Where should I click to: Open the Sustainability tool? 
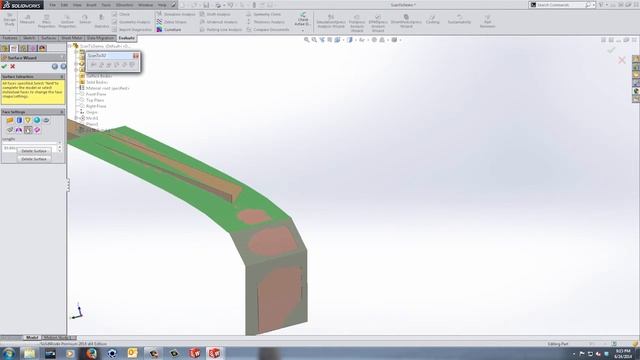459,19
